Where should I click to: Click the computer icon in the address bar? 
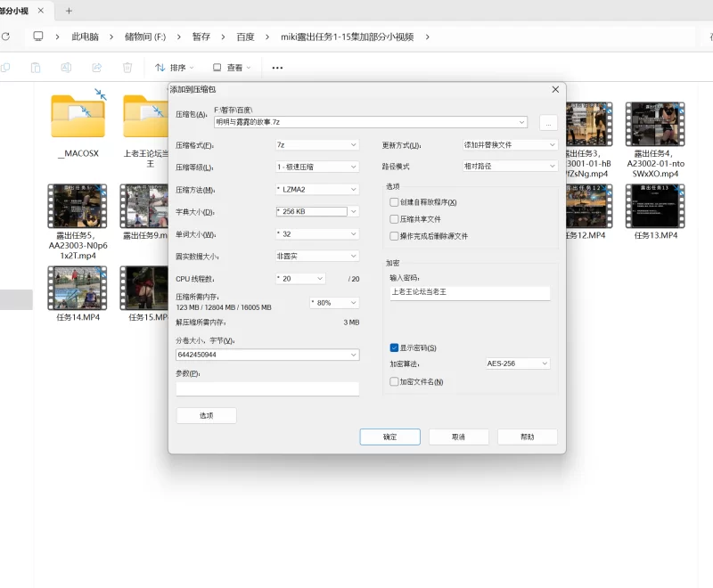tap(38, 37)
